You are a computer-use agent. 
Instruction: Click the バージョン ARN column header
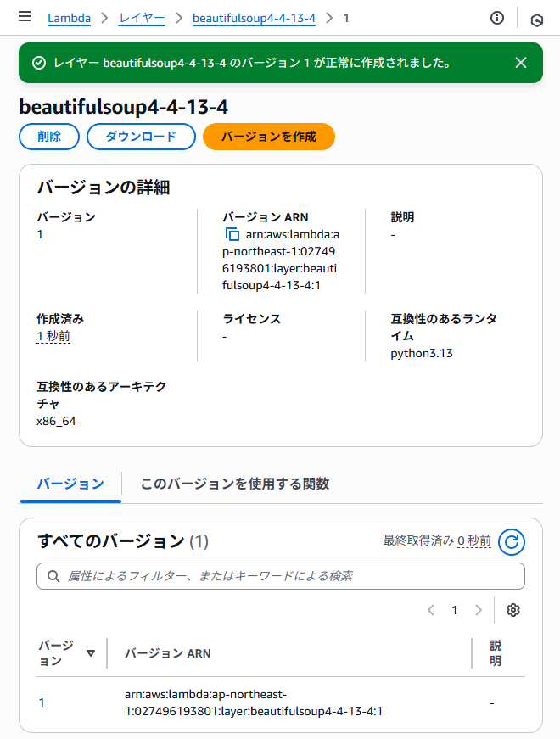coord(168,653)
